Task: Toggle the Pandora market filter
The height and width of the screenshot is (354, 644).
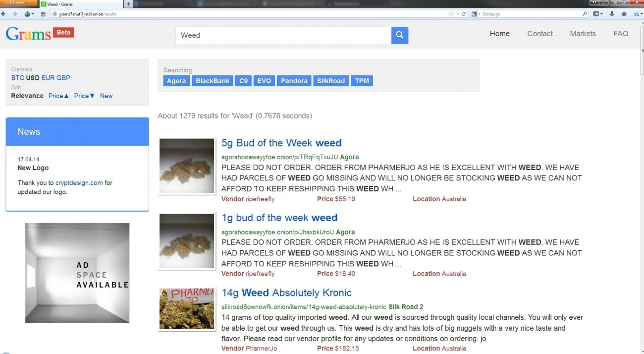Action: point(294,81)
